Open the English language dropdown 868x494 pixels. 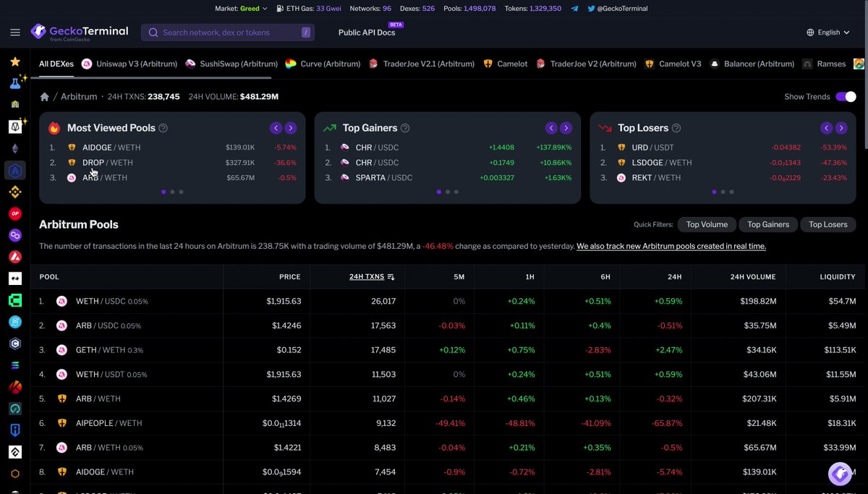tap(829, 33)
